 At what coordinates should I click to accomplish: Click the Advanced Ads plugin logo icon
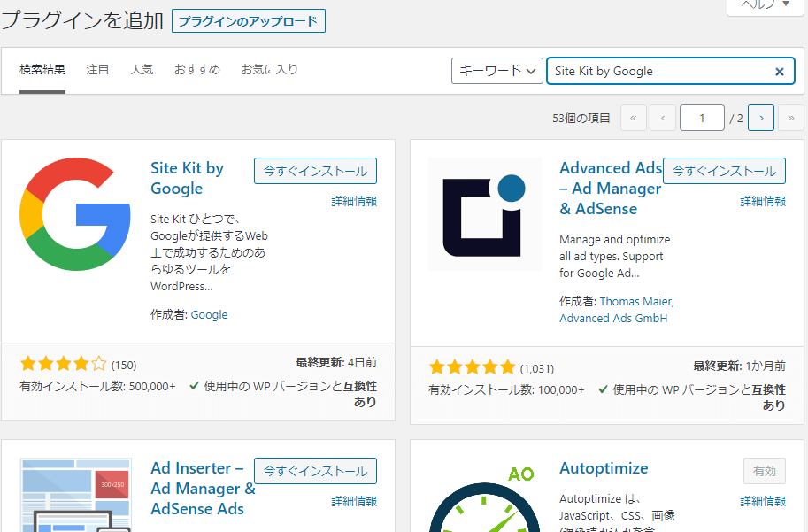484,214
